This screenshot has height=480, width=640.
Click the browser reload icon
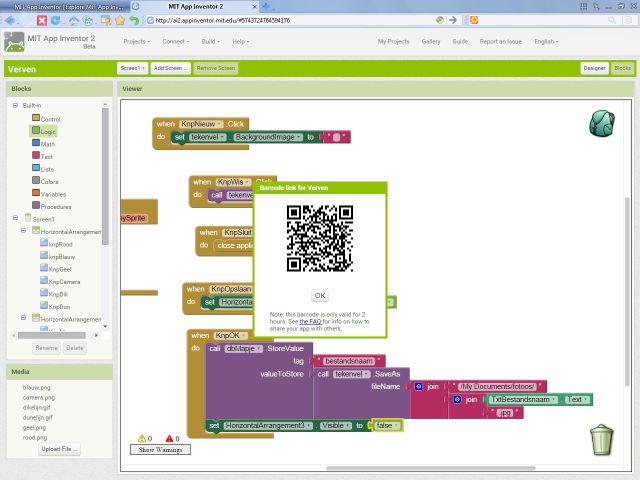point(56,20)
